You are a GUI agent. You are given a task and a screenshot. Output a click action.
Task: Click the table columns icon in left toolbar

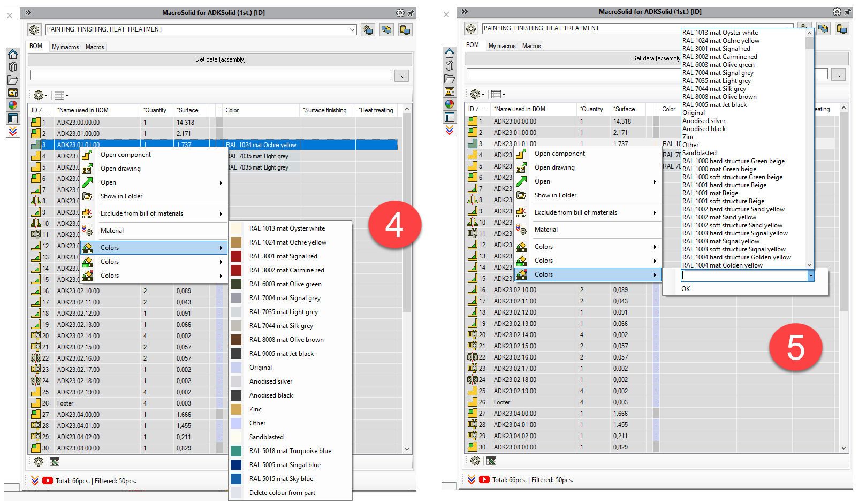(60, 95)
